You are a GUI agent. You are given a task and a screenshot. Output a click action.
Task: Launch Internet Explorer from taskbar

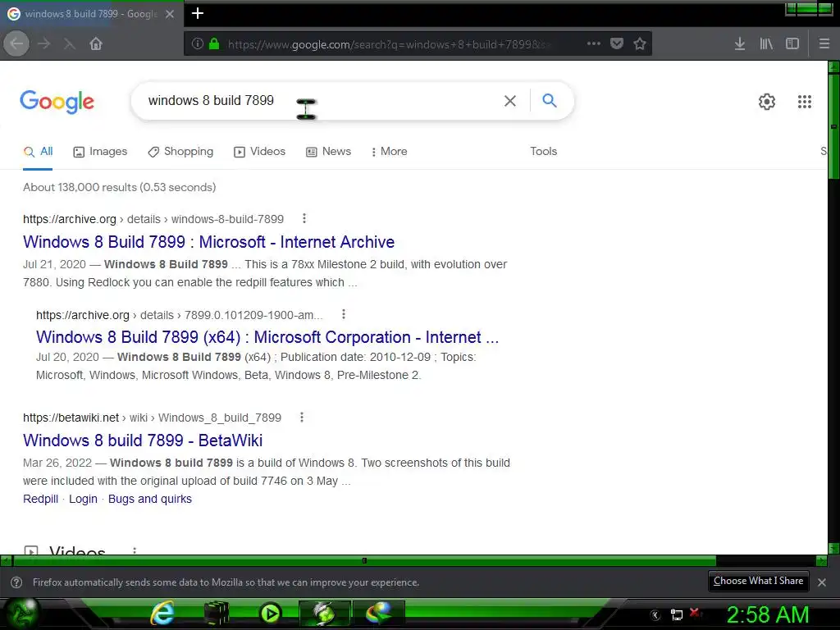coord(162,614)
